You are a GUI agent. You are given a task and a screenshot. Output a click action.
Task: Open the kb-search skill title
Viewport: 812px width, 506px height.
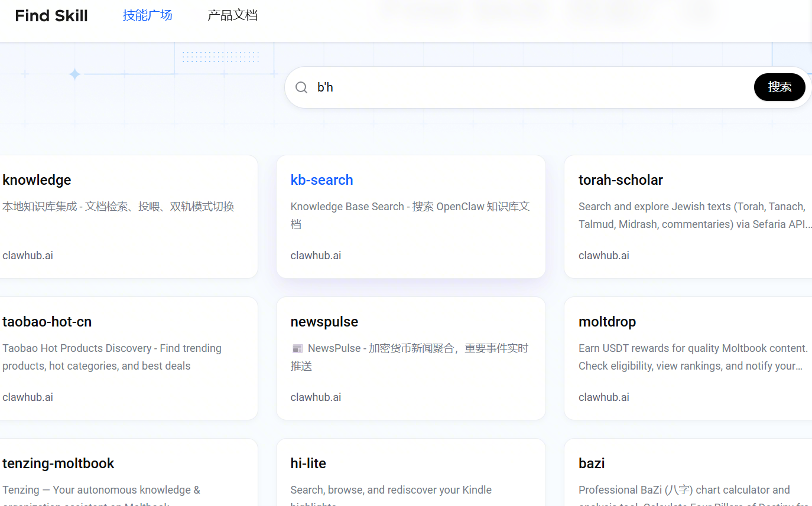coord(321,180)
